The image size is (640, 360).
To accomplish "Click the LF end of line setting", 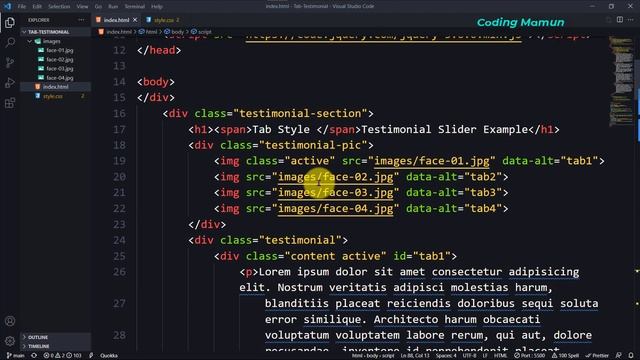I will [485, 356].
